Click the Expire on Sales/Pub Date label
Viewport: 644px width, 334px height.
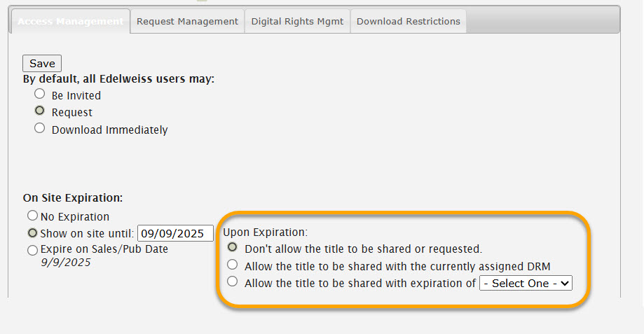click(x=104, y=249)
